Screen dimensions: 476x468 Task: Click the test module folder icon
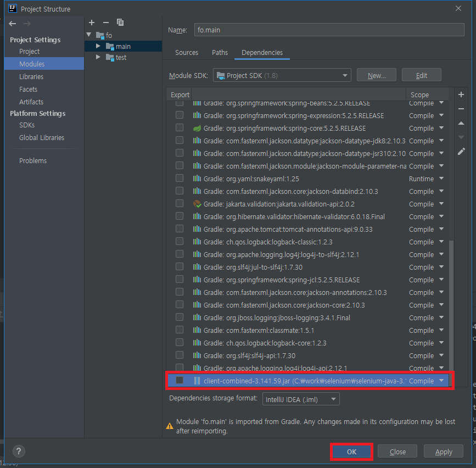click(x=110, y=57)
